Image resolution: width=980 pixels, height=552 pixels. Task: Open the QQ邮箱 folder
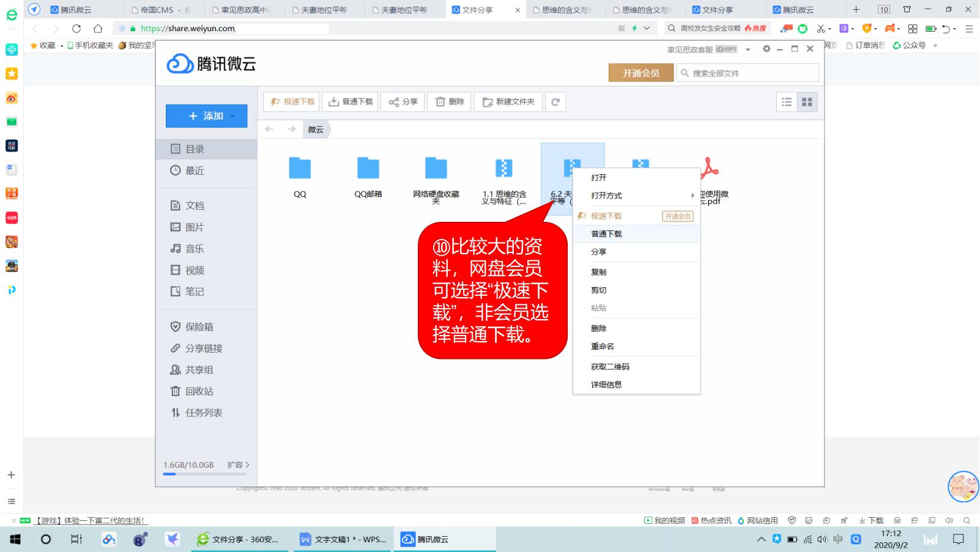pyautogui.click(x=368, y=177)
